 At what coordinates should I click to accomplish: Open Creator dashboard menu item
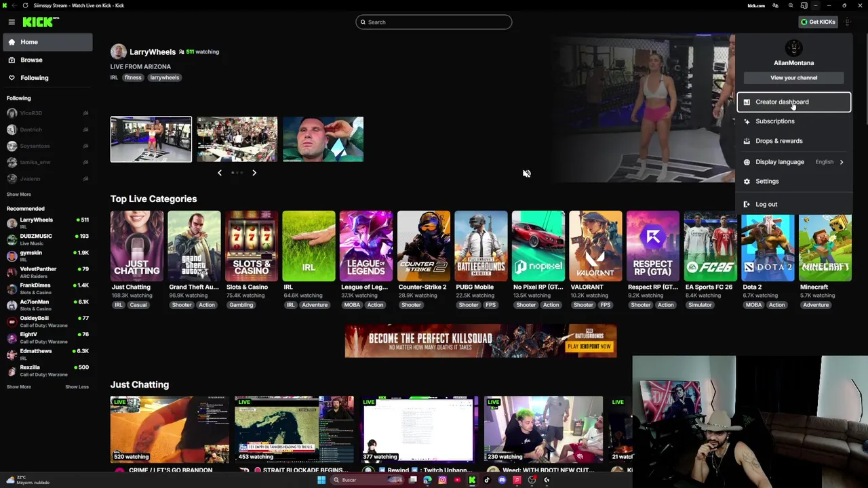793,102
